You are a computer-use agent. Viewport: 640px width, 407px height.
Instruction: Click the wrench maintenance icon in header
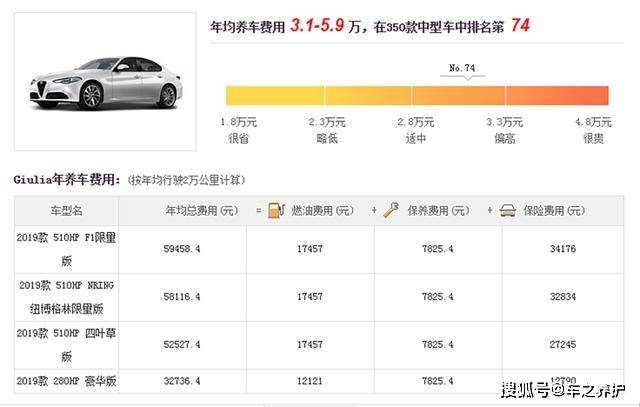coord(391,210)
